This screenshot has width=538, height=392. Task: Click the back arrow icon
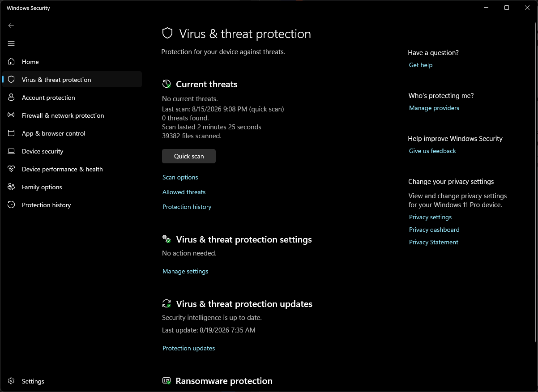[x=11, y=26]
